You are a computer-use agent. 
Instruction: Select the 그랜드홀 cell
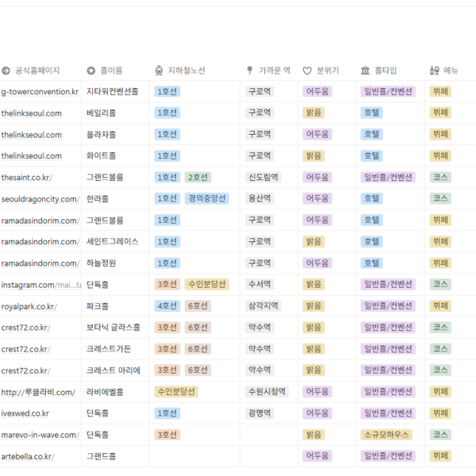click(115, 456)
